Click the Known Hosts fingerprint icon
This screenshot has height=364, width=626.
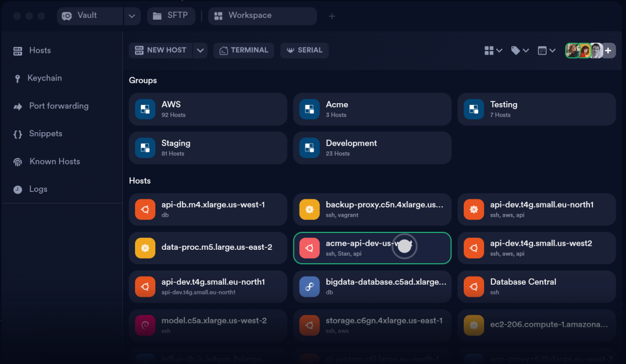click(x=17, y=162)
